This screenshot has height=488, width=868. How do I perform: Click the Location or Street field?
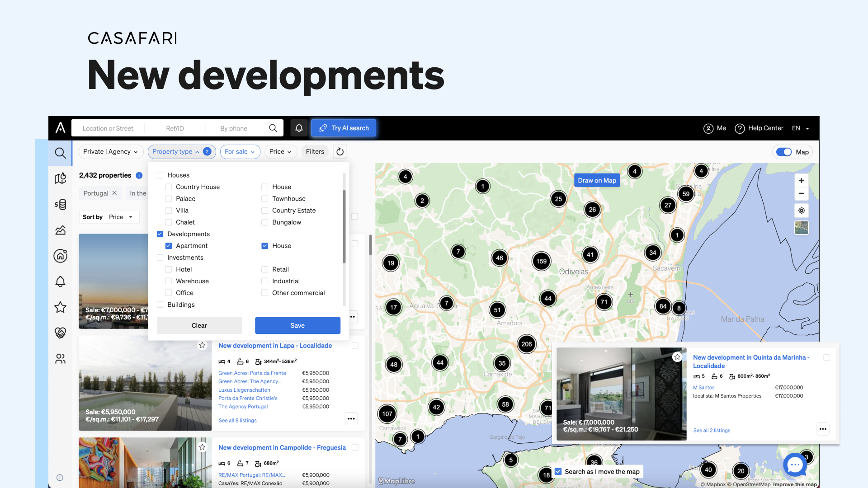[x=108, y=128]
